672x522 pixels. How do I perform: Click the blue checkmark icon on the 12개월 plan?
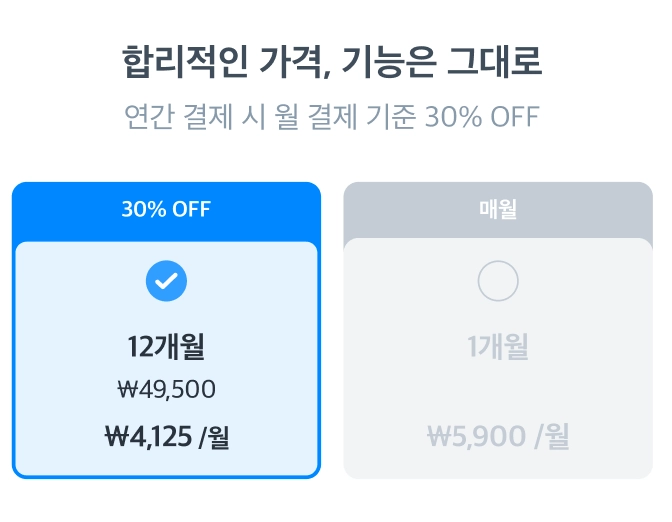166,281
